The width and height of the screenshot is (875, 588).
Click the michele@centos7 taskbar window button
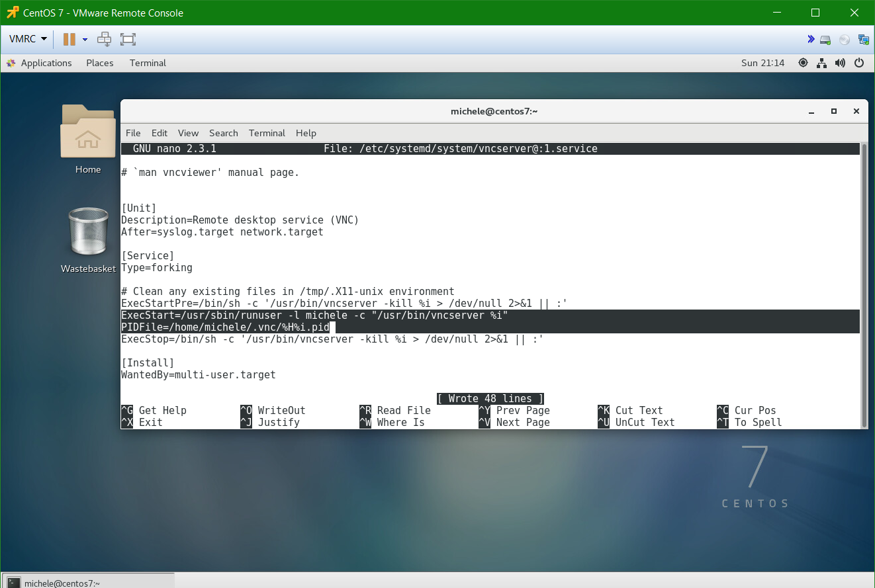(x=88, y=583)
